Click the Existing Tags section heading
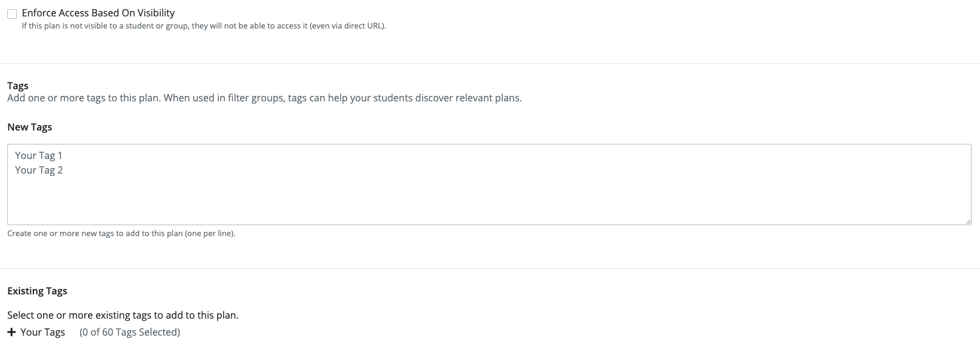Image resolution: width=980 pixels, height=349 pixels. tap(37, 291)
